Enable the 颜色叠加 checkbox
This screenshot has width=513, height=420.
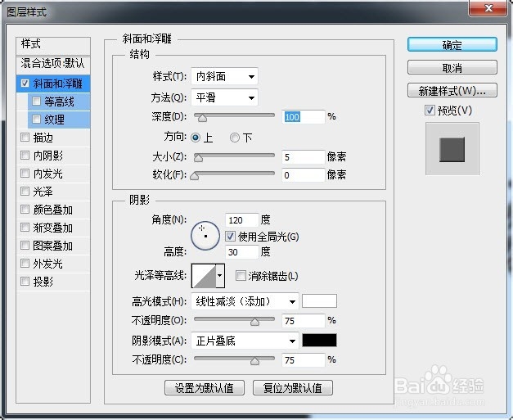[25, 210]
